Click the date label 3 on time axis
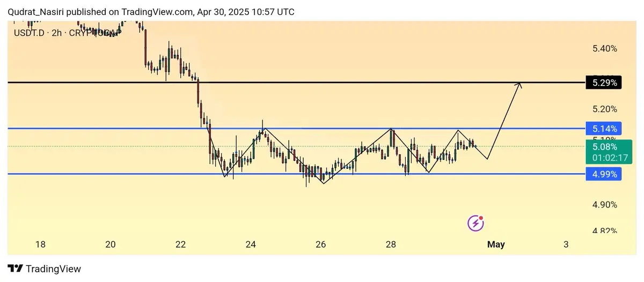 point(566,244)
